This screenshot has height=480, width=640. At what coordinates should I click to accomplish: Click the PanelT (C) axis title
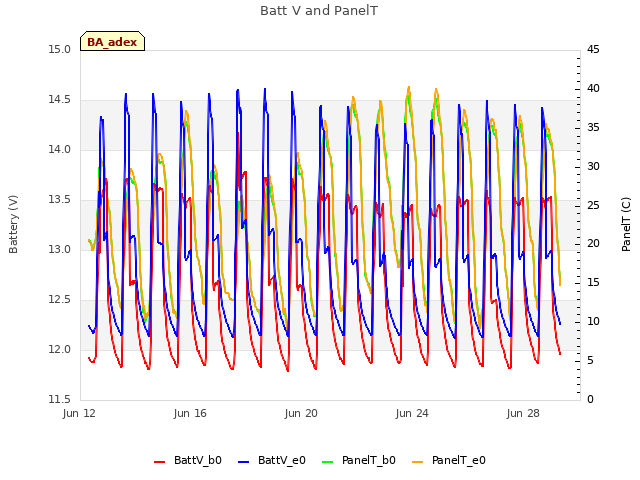(626, 224)
